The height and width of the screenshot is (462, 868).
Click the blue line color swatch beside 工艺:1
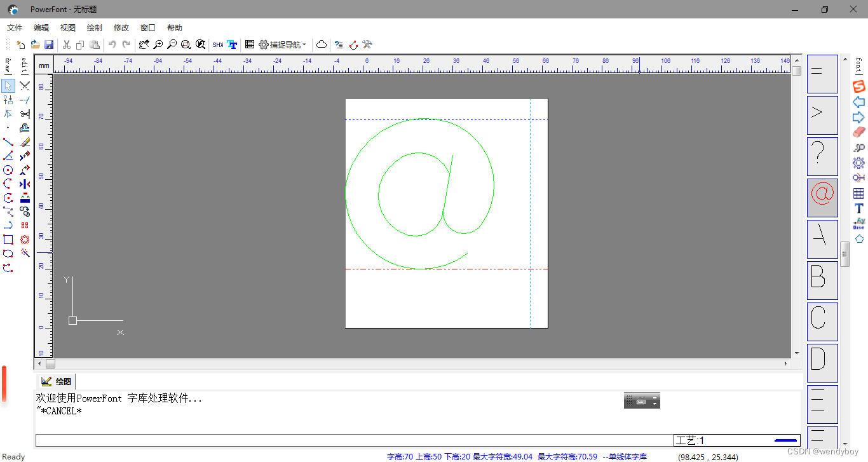coord(785,440)
